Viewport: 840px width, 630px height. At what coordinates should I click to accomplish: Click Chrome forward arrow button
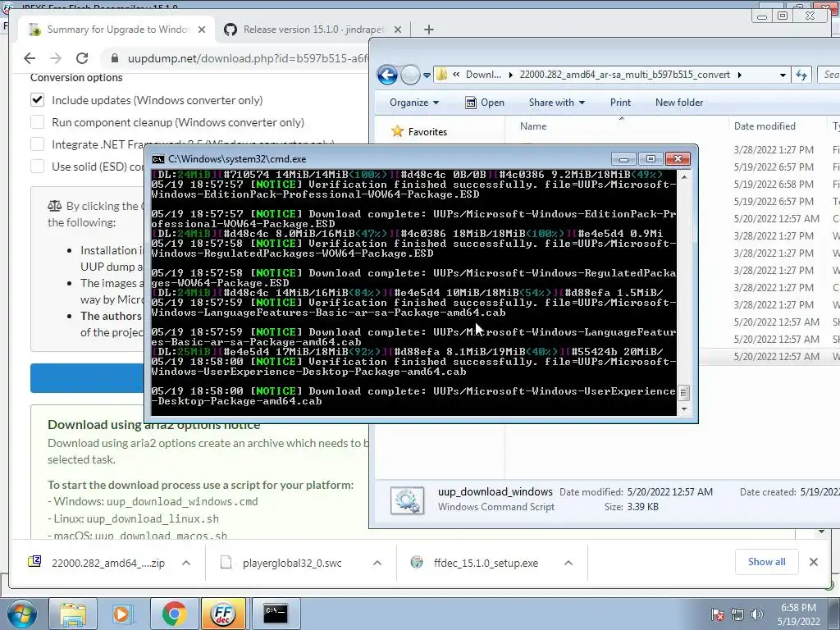[x=56, y=58]
